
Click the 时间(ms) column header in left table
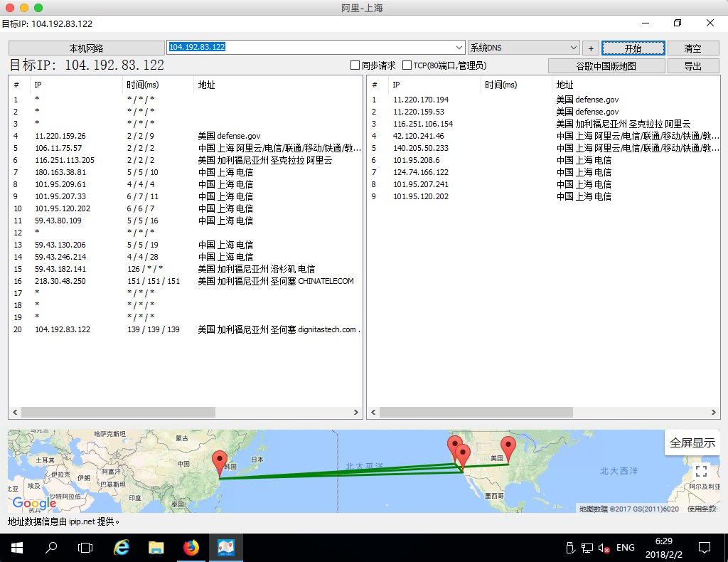coord(143,85)
